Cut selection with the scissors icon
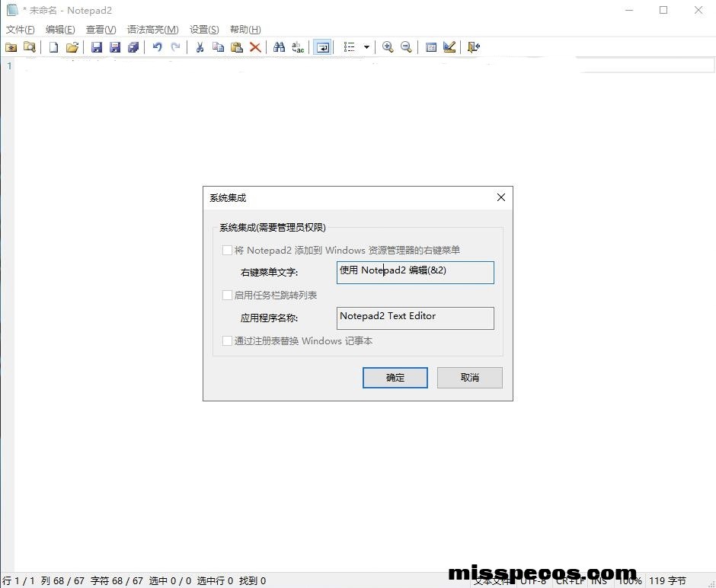This screenshot has height=588, width=716. click(200, 47)
